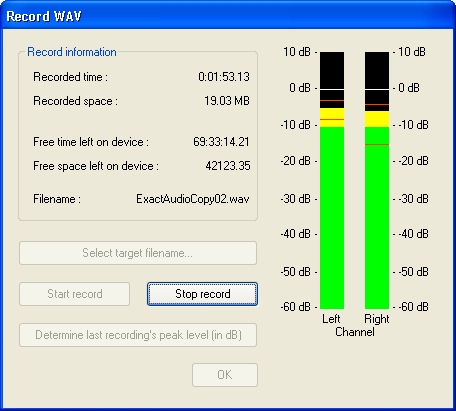Screen dimensions: 456x411
Task: Click the 10 dB mark on left scale
Action: (297, 52)
